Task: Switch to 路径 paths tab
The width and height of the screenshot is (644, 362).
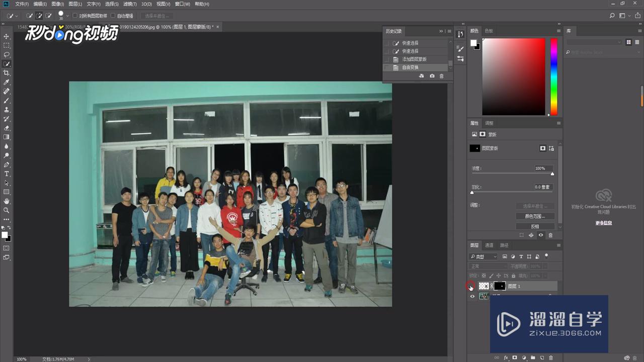Action: [x=504, y=245]
